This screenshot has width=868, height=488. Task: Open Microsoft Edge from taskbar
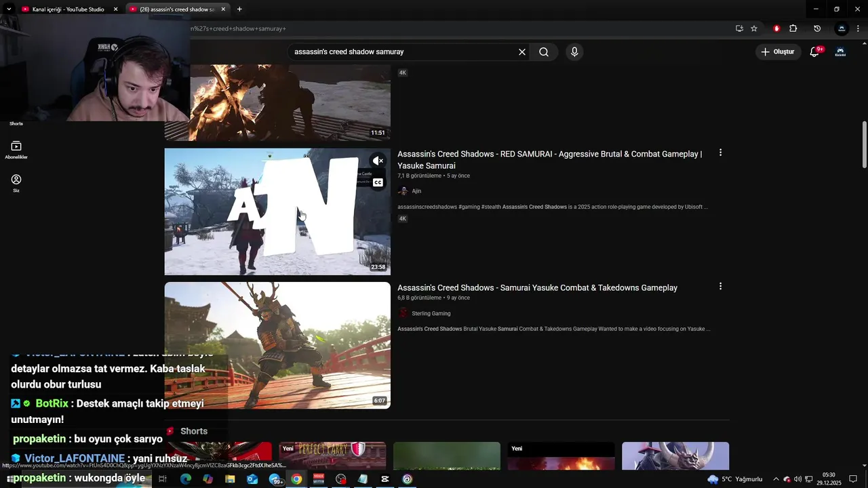[x=185, y=479]
